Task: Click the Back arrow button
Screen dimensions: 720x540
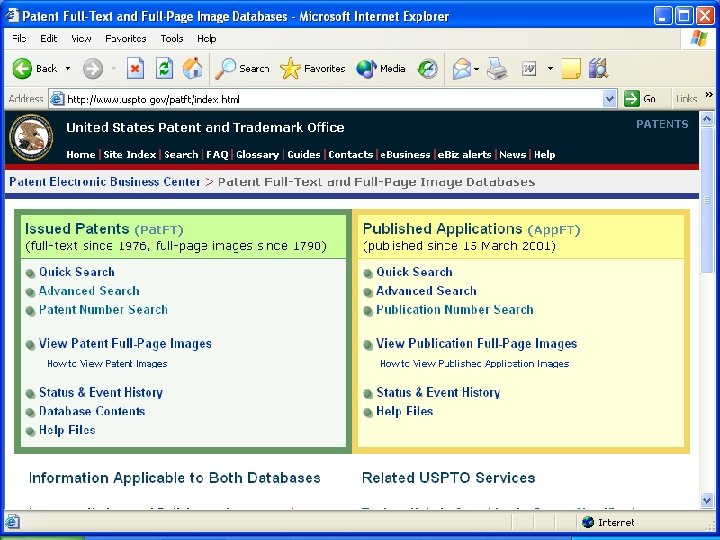Action: click(x=22, y=69)
